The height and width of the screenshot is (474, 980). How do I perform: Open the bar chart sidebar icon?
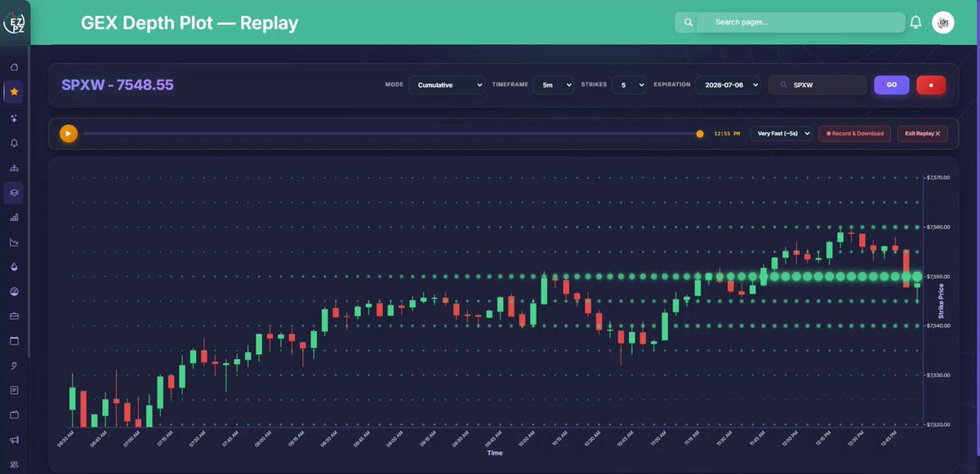coord(14,217)
